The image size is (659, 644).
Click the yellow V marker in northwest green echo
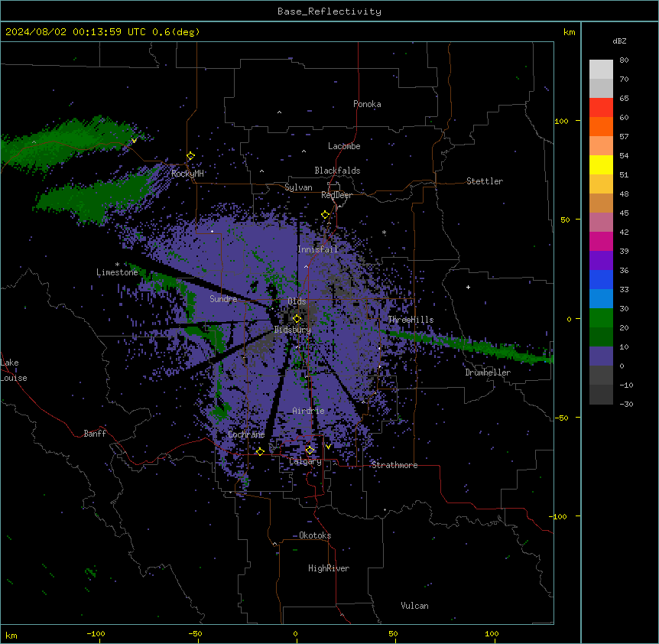tap(134, 141)
